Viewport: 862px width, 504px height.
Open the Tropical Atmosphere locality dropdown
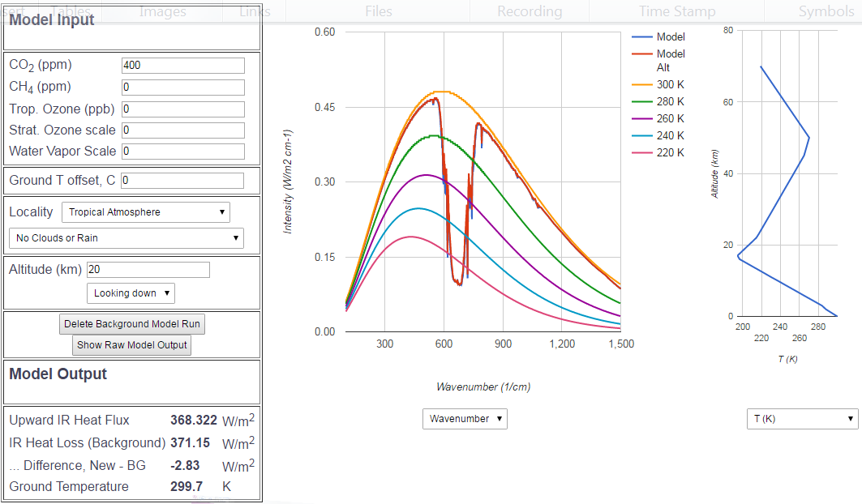click(146, 212)
